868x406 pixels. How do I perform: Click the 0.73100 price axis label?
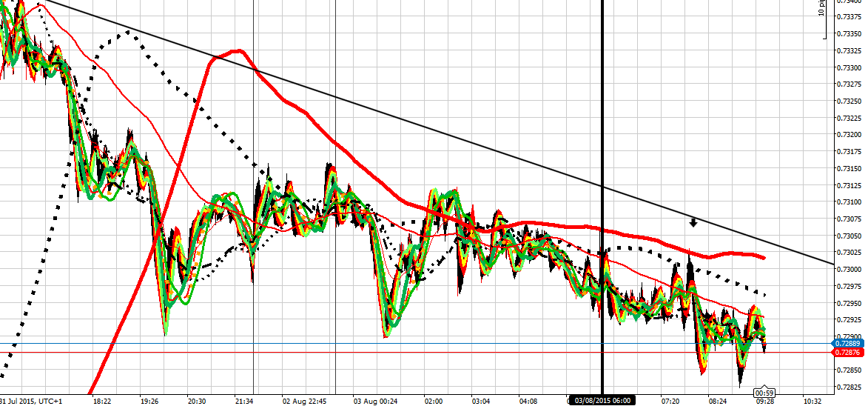(848, 202)
